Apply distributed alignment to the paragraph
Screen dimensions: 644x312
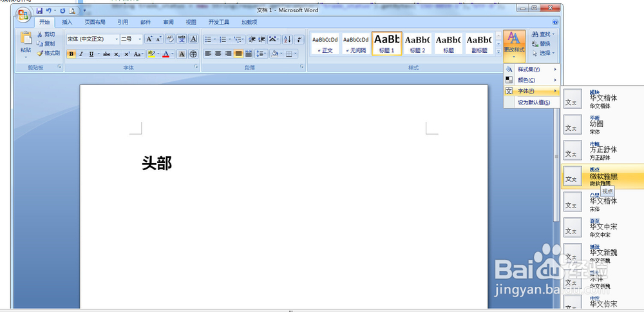coord(249,54)
